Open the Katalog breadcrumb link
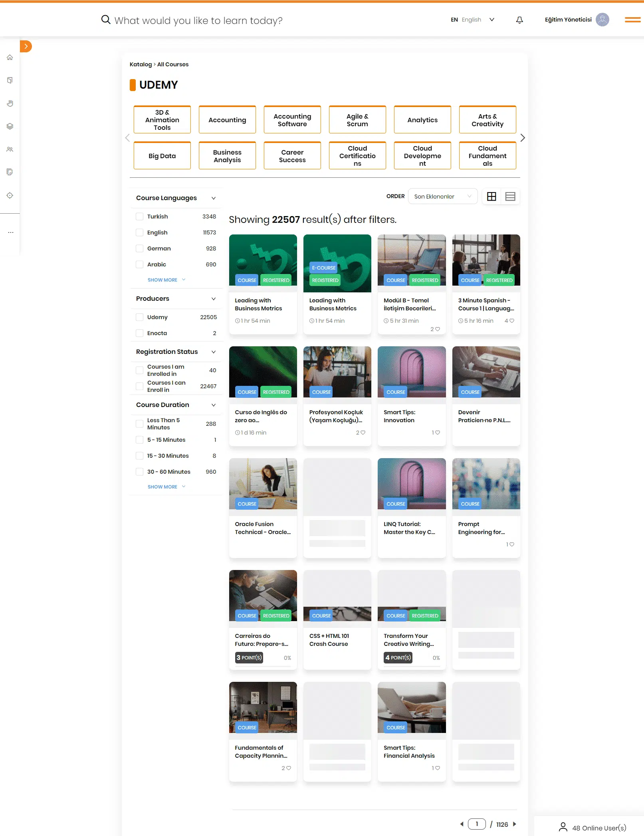 141,64
